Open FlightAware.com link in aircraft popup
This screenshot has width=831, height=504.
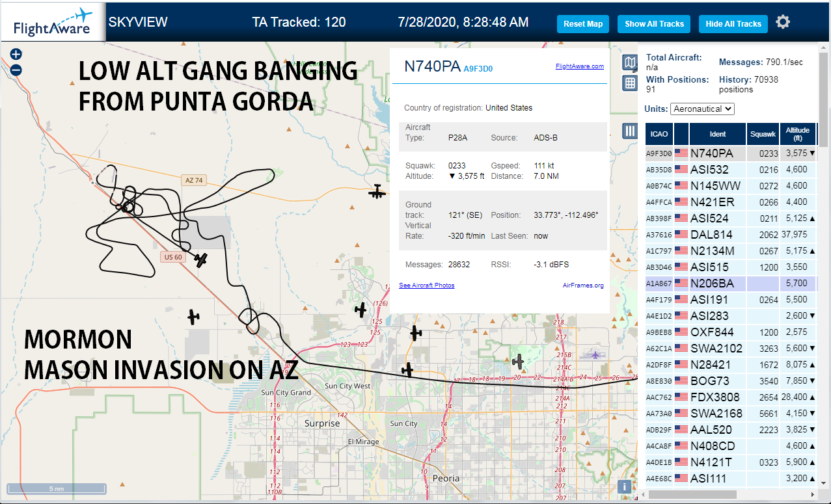[579, 66]
